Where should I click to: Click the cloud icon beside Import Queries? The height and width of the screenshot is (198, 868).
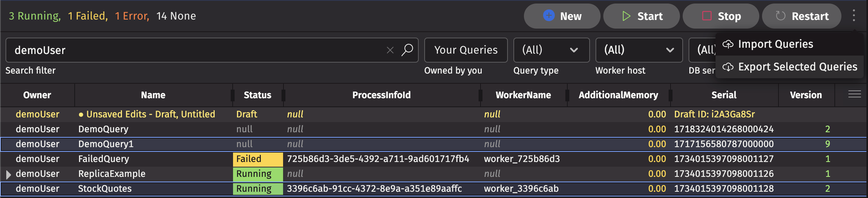(x=728, y=44)
